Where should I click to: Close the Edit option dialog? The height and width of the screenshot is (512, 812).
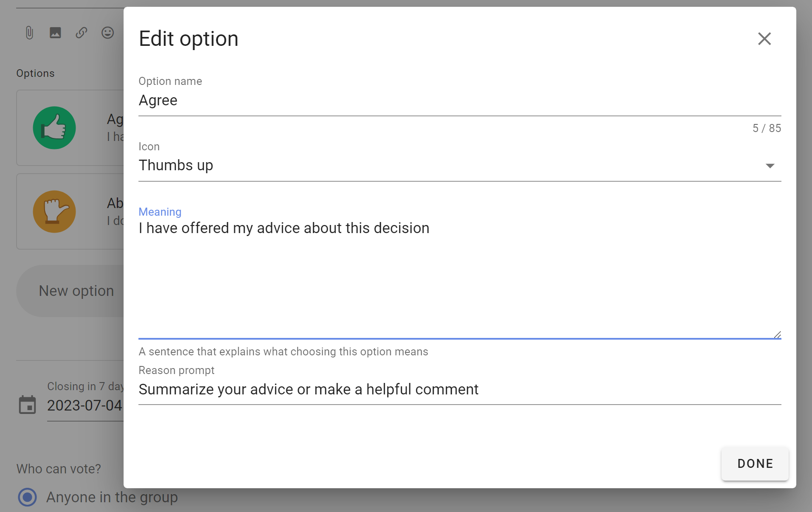click(x=764, y=39)
